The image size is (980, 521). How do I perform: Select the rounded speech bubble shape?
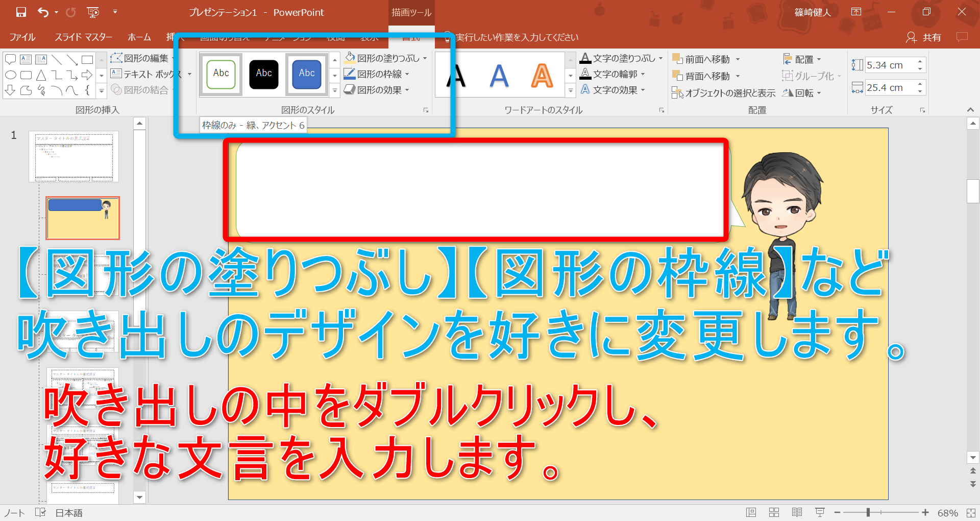click(10, 59)
